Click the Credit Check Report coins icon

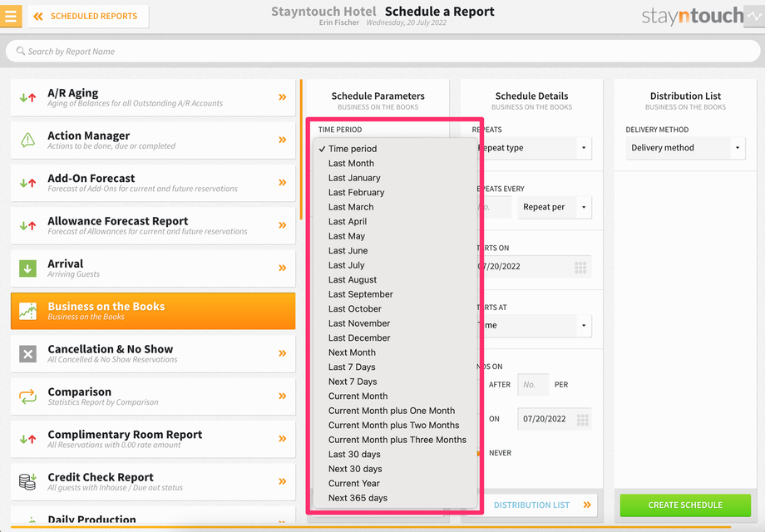point(27,481)
